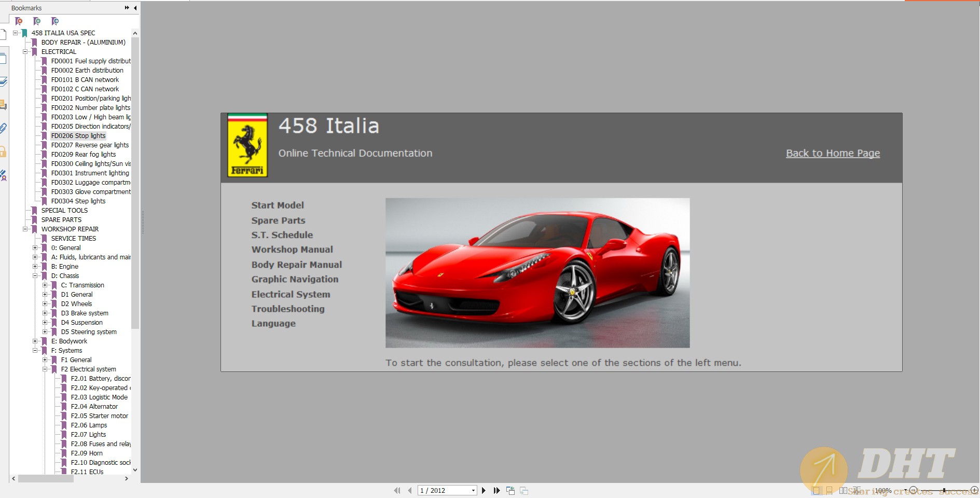980x498 pixels.
Task: Collapse the Bookmarks panel with arrow icon
Action: click(135, 8)
